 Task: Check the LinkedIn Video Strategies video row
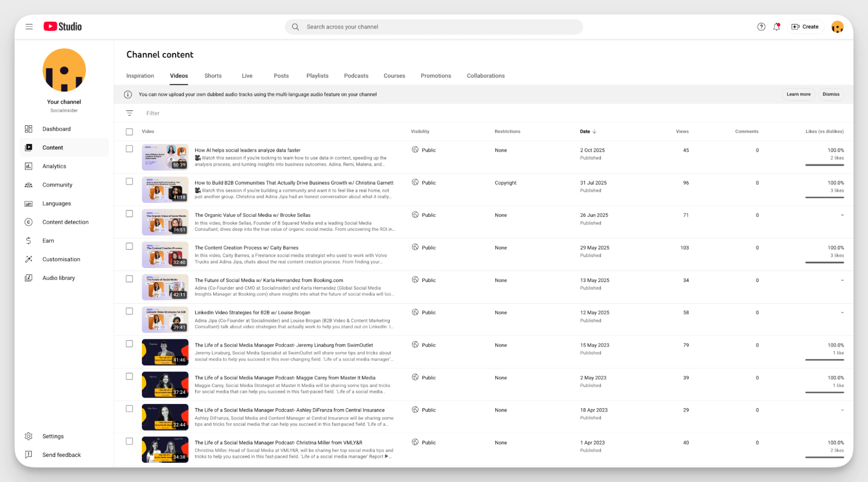pyautogui.click(x=129, y=311)
